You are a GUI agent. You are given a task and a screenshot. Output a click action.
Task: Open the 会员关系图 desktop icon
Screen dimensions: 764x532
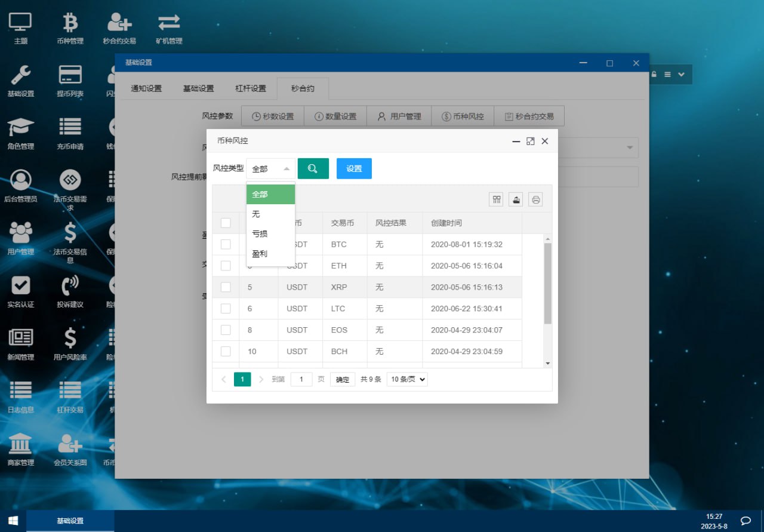point(70,449)
